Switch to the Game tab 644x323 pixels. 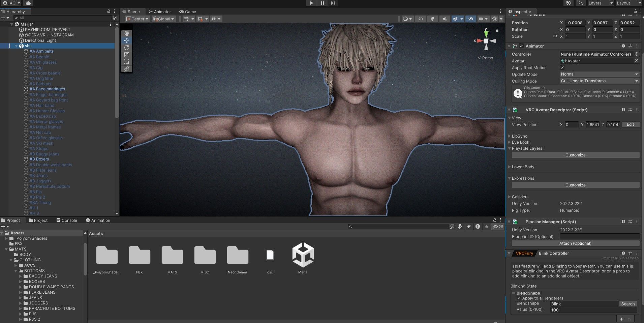point(187,11)
